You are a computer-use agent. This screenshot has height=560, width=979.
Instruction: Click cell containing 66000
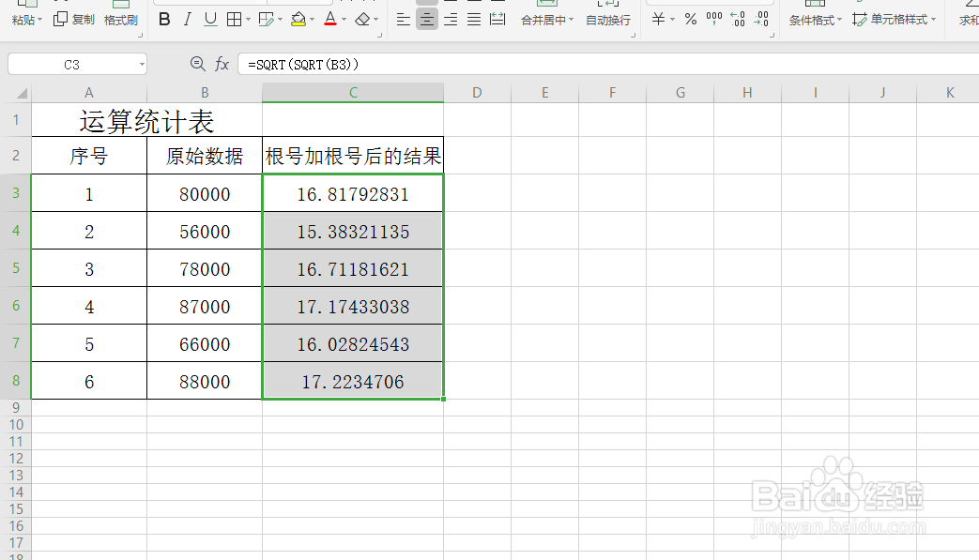click(x=205, y=343)
